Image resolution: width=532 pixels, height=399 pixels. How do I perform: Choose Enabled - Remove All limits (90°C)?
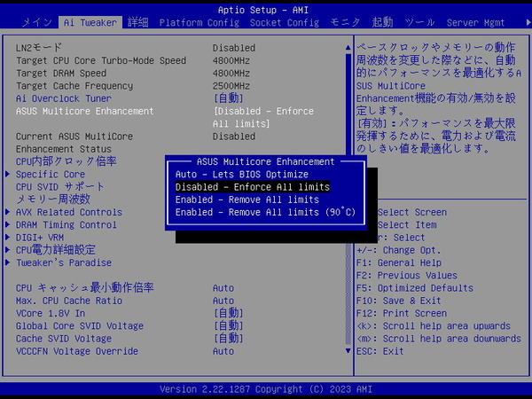coord(265,213)
